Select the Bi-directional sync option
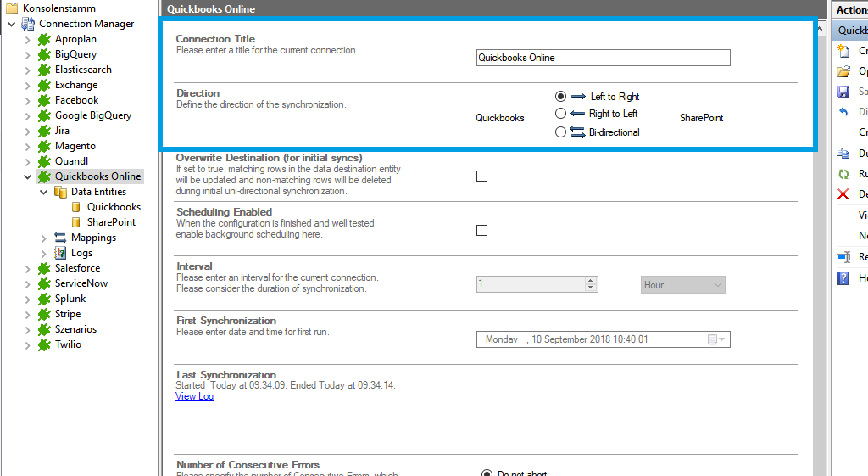 560,132
